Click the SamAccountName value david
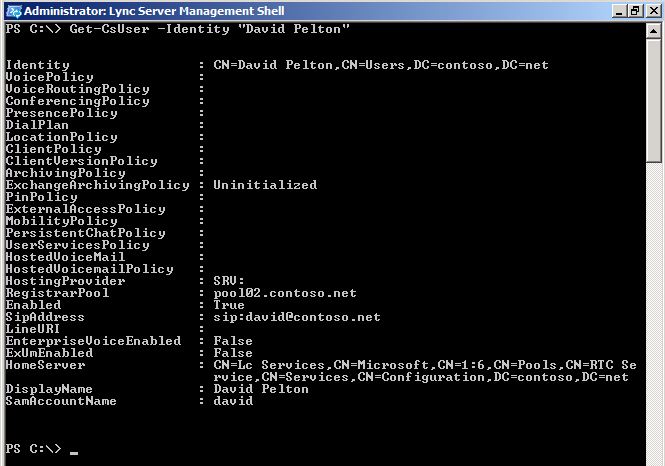Image resolution: width=665 pixels, height=466 pixels. [233, 401]
